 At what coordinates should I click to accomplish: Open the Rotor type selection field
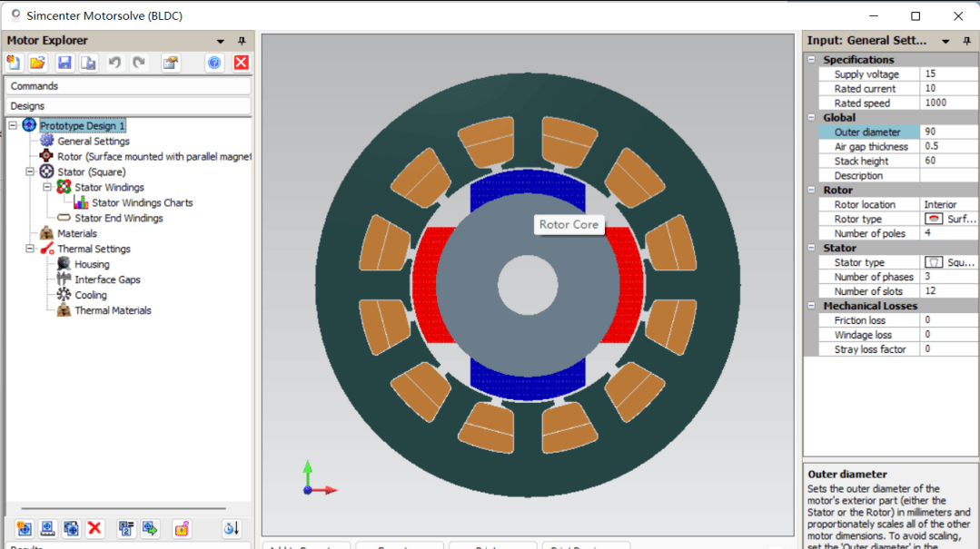[949, 219]
